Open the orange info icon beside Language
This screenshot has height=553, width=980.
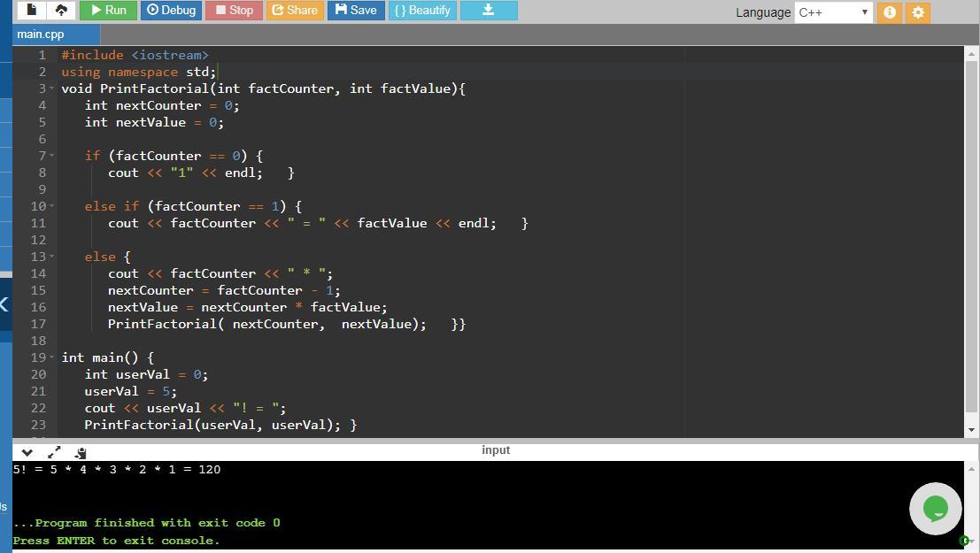point(890,12)
